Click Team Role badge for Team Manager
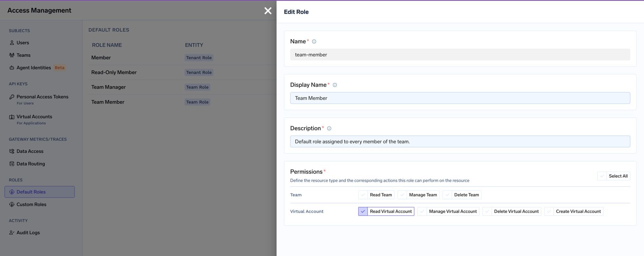The image size is (644, 256). coord(197,87)
